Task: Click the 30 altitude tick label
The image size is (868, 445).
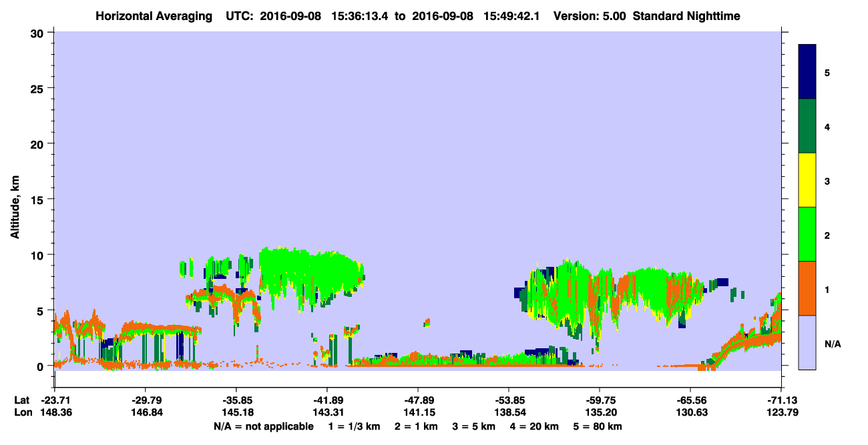Action: point(37,33)
